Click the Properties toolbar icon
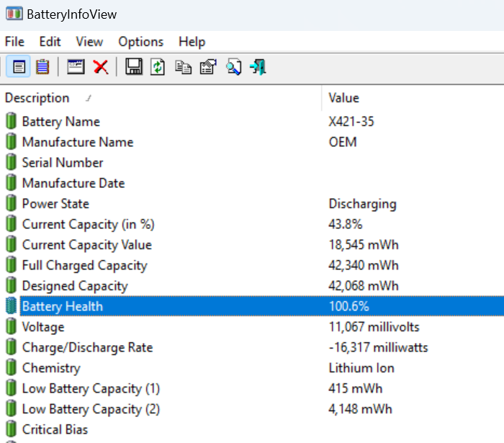The width and height of the screenshot is (504, 443). tap(208, 67)
